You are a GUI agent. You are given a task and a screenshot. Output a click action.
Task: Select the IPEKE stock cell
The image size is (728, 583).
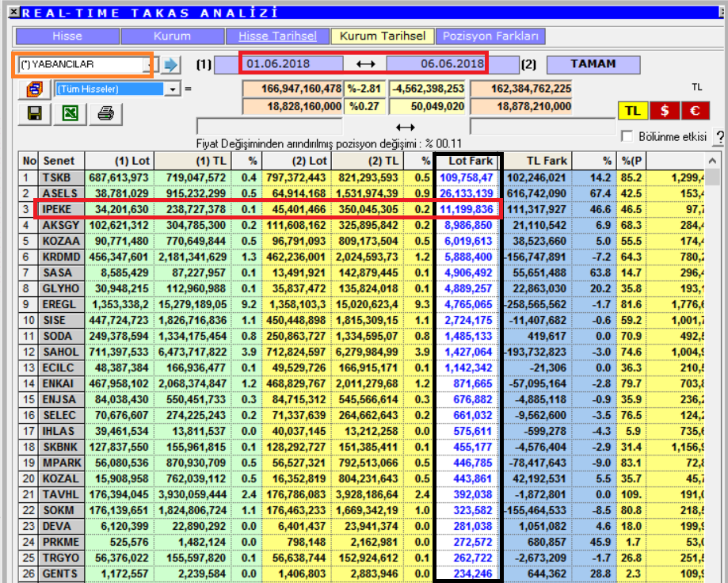tap(61, 209)
